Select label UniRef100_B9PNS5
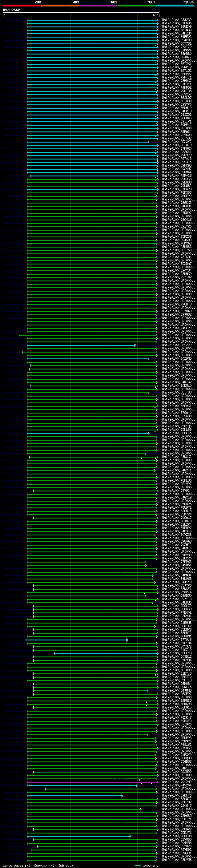 coord(177,701)
